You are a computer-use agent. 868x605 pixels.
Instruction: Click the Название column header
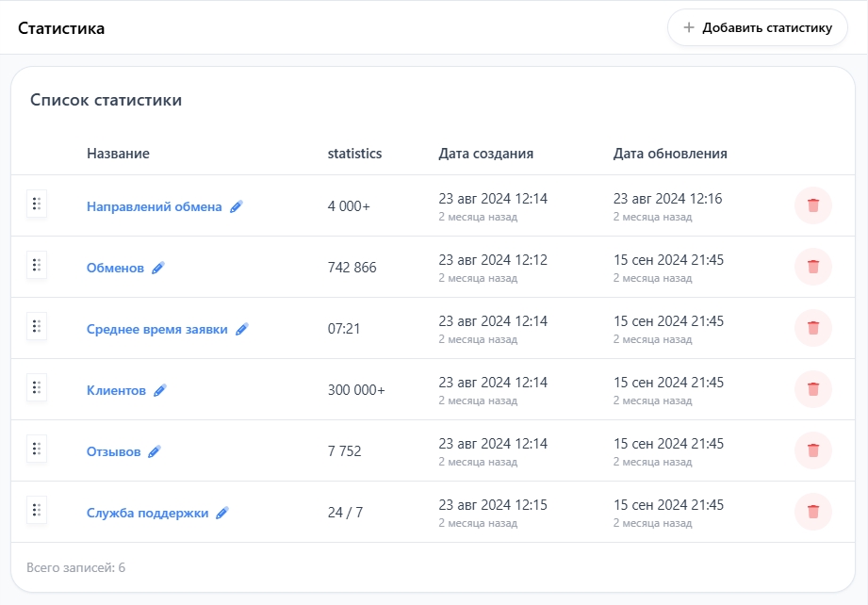(x=118, y=154)
